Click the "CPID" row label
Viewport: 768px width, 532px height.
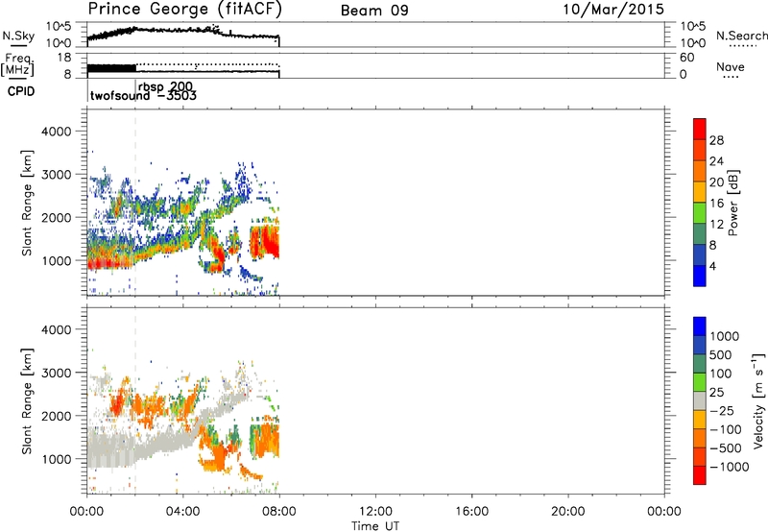[21, 91]
